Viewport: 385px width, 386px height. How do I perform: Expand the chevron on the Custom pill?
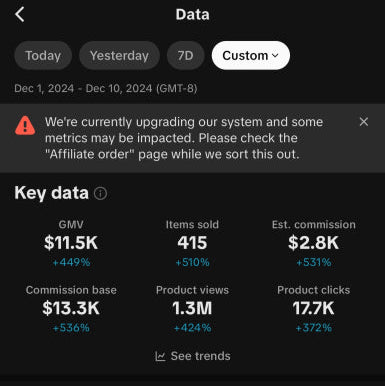click(x=275, y=56)
